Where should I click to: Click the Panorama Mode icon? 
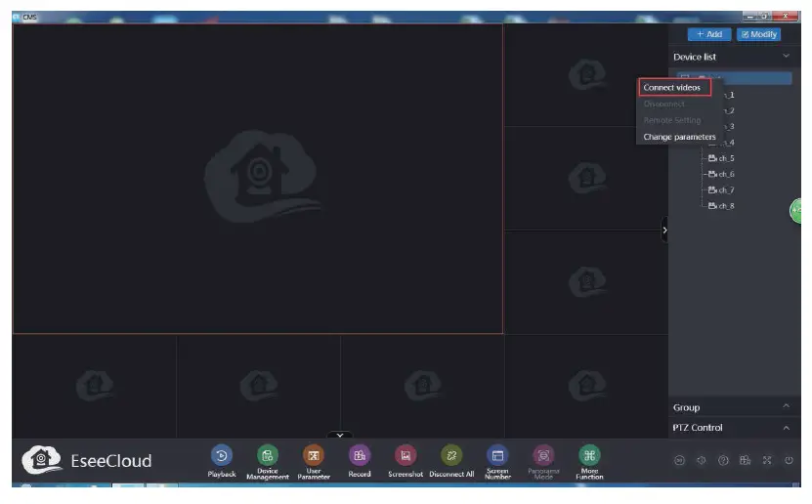click(x=543, y=456)
